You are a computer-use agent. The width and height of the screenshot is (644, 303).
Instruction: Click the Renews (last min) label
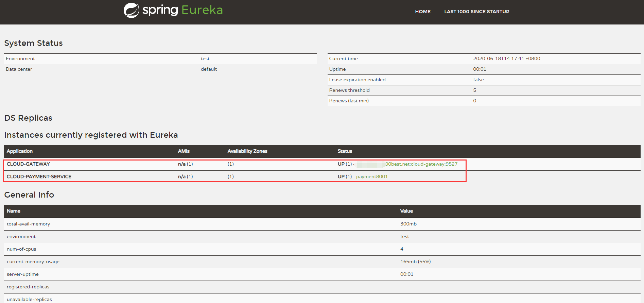point(349,101)
